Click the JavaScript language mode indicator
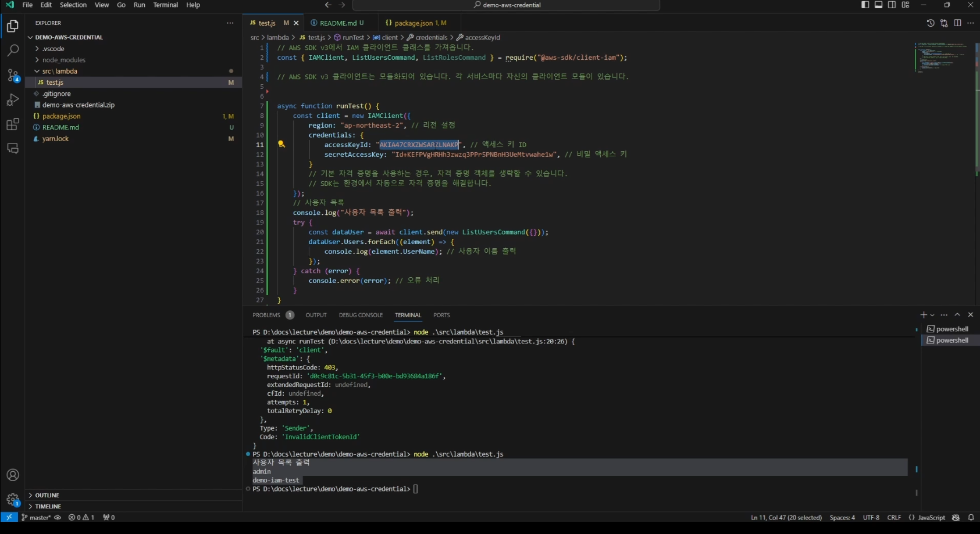This screenshot has height=534, width=980. tap(931, 518)
